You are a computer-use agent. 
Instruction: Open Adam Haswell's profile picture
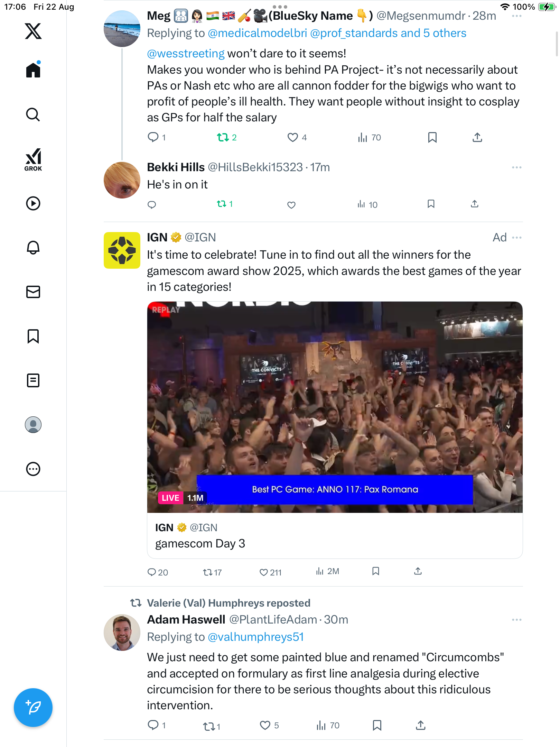click(x=122, y=632)
